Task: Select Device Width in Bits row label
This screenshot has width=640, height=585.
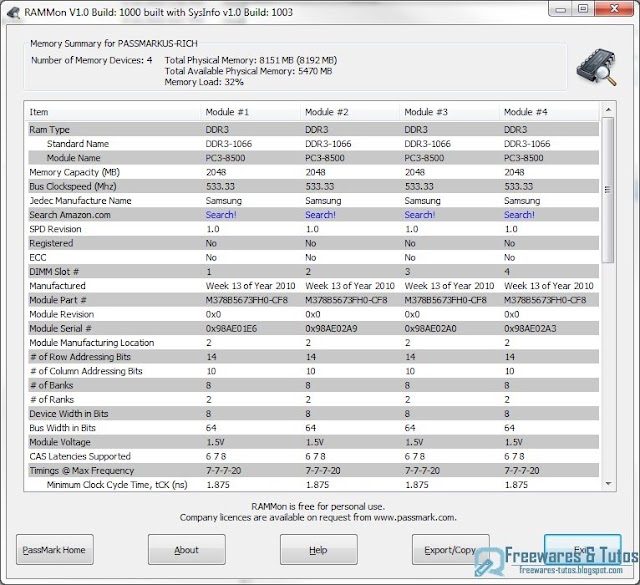Action: click(x=69, y=414)
